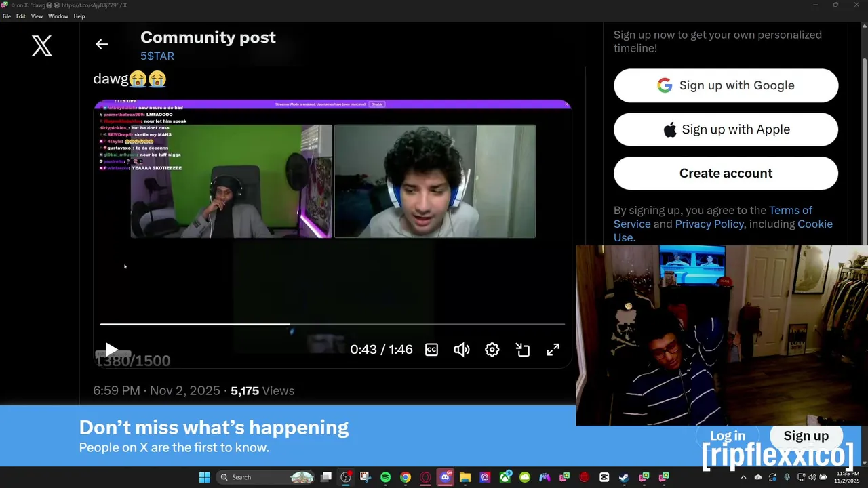Open the Cookie Use link

point(723,230)
